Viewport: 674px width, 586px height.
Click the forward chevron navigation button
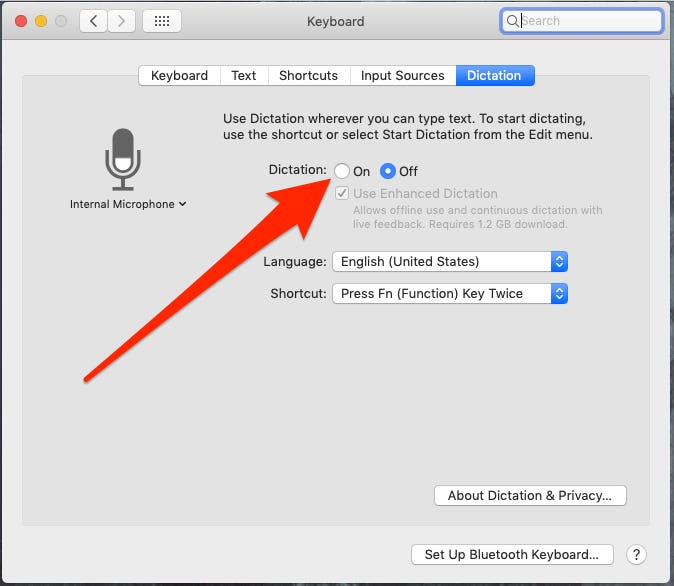(122, 21)
